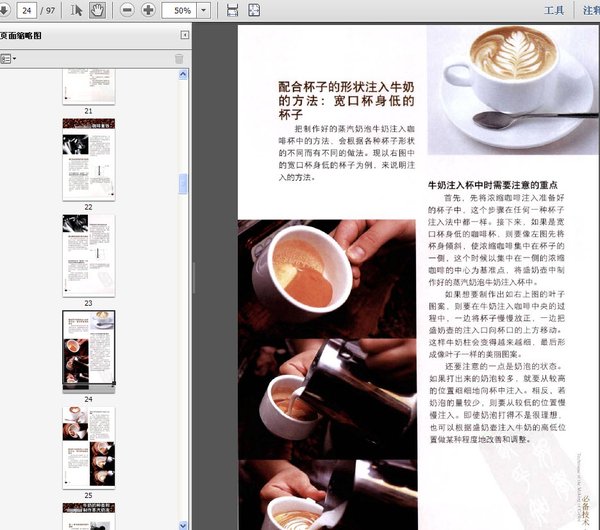Click the milk pitcher pouring photo
This screenshot has height=530, width=600.
coord(328,399)
